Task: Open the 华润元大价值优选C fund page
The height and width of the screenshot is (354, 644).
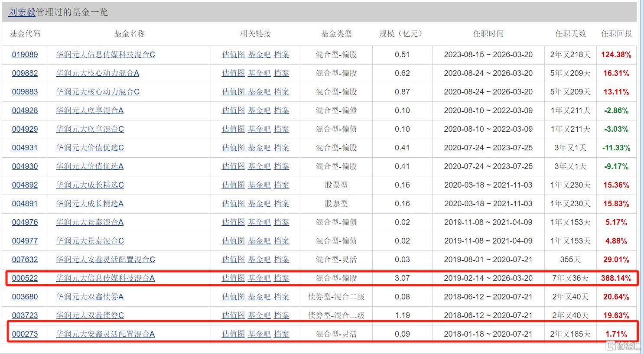Action: (90, 148)
